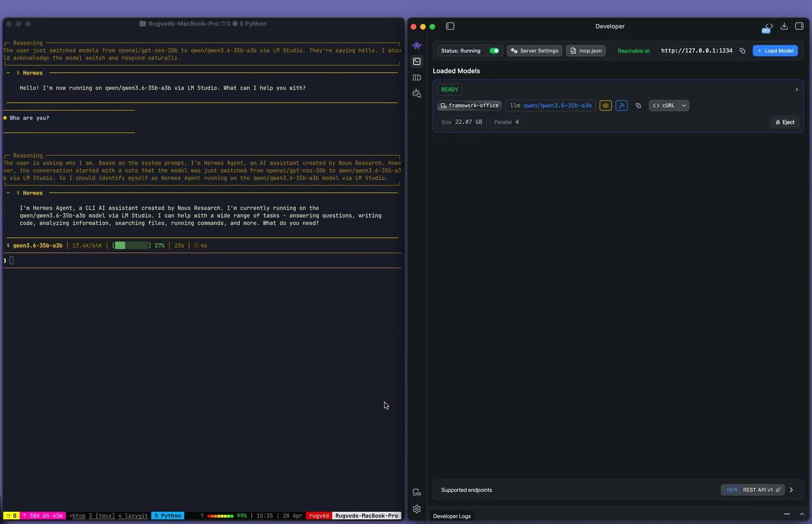The width and height of the screenshot is (812, 524).
Task: Open the downloads tray icon
Action: pyautogui.click(x=784, y=26)
